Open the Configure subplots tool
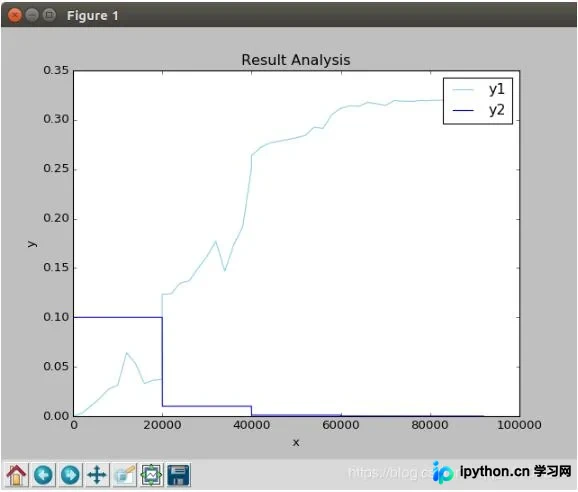This screenshot has height=492, width=578. coord(151,475)
